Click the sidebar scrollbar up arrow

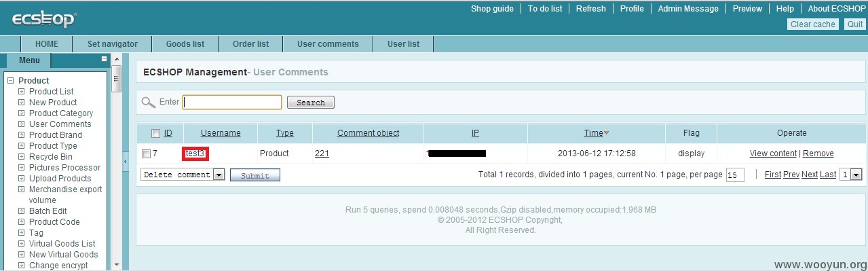pos(116,59)
